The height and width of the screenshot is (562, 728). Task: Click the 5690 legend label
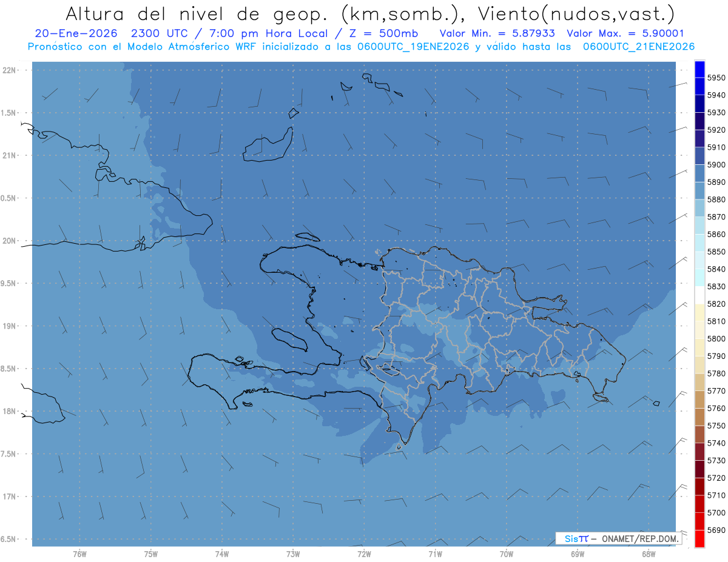click(716, 530)
